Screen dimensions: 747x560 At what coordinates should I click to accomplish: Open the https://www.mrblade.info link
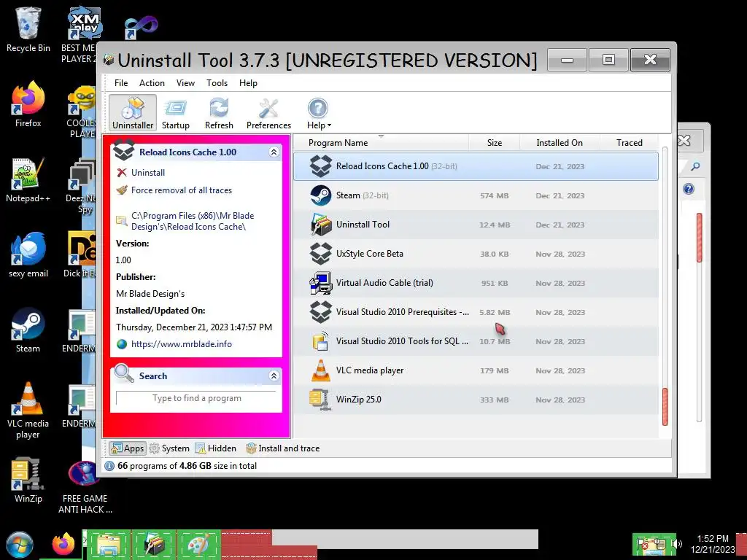tap(182, 344)
